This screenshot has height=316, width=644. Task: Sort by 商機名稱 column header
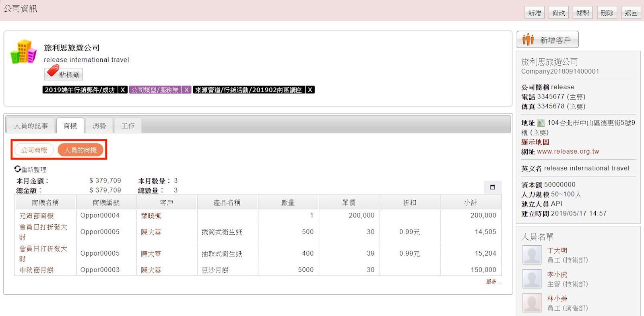pos(45,203)
